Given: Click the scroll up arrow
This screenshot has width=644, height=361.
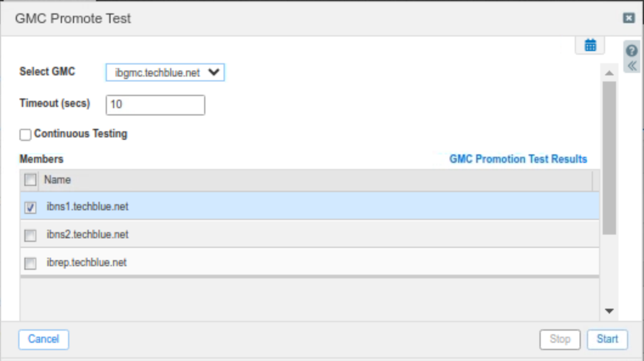Looking at the screenshot, I should tap(609, 72).
